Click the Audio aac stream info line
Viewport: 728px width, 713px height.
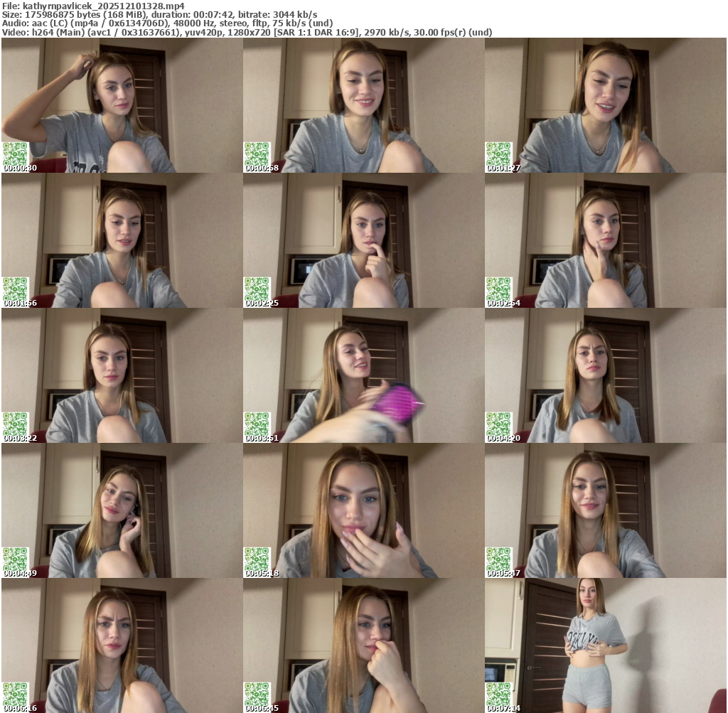pos(168,23)
